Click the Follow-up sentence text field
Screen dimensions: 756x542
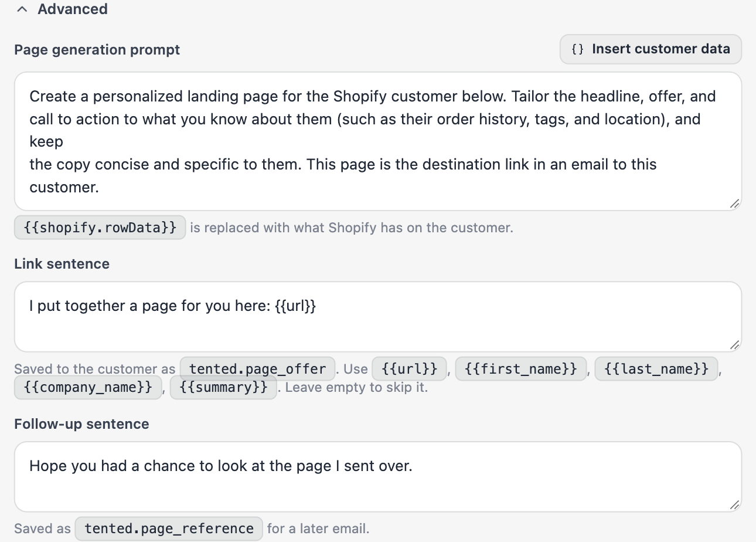tap(378, 477)
